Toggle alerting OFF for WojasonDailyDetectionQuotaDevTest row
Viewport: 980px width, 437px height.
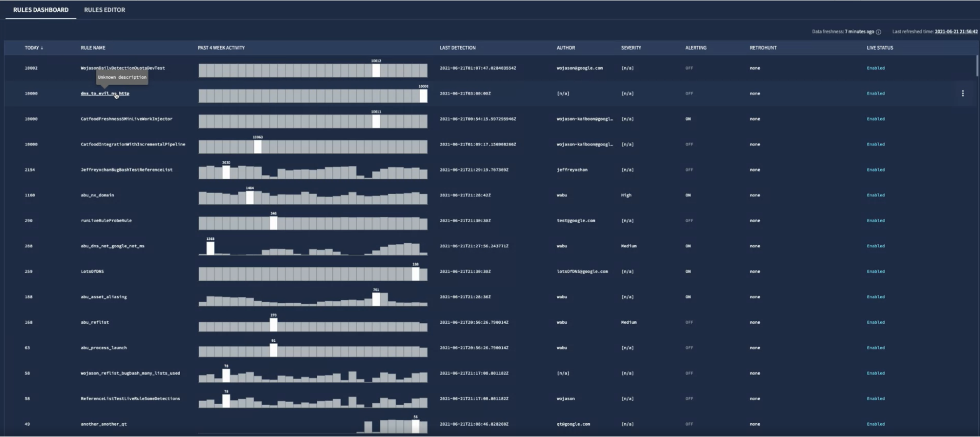coord(689,68)
